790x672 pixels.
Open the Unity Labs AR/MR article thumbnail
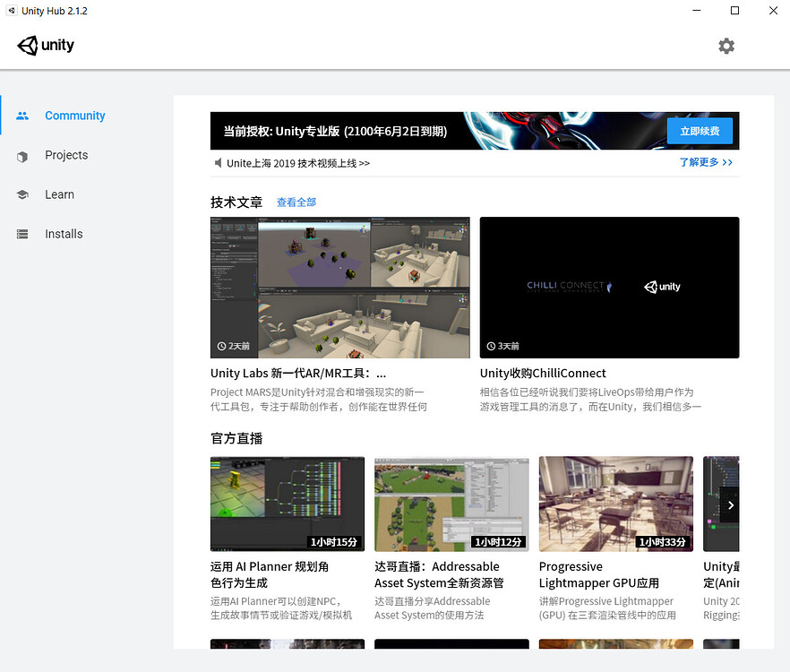(x=339, y=287)
